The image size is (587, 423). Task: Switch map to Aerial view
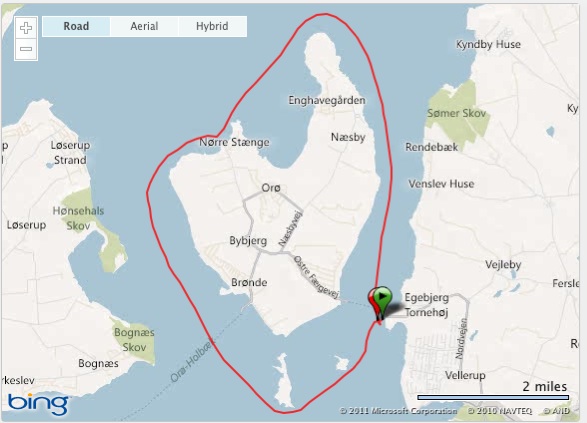point(144,26)
